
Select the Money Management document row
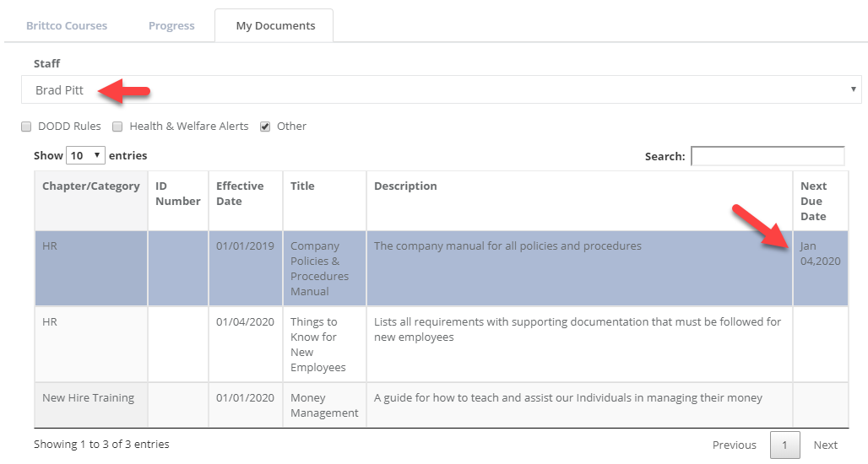(x=324, y=405)
